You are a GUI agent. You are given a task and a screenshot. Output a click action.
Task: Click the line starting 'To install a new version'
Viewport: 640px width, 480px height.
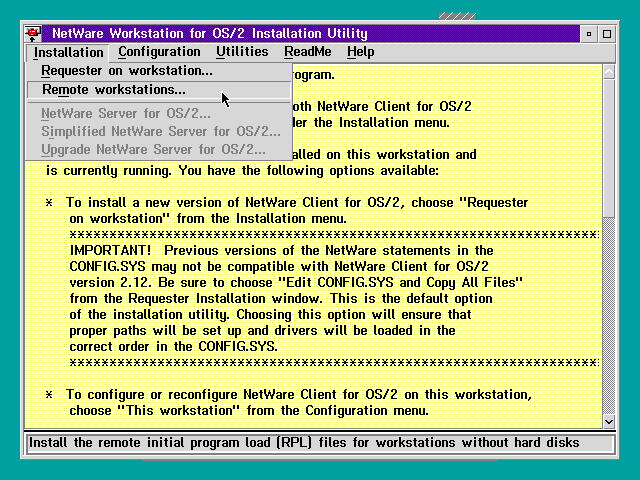pyautogui.click(x=297, y=202)
